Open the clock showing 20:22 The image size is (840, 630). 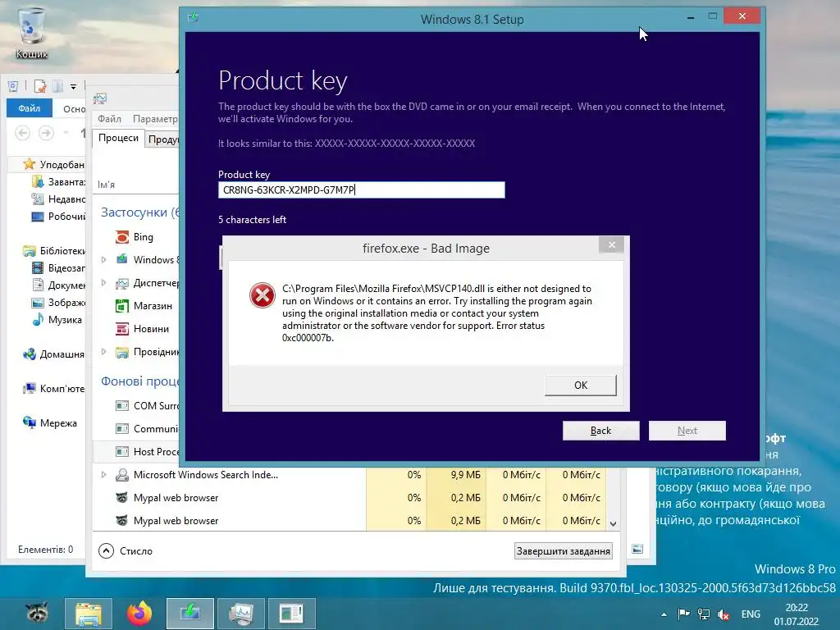point(796,614)
